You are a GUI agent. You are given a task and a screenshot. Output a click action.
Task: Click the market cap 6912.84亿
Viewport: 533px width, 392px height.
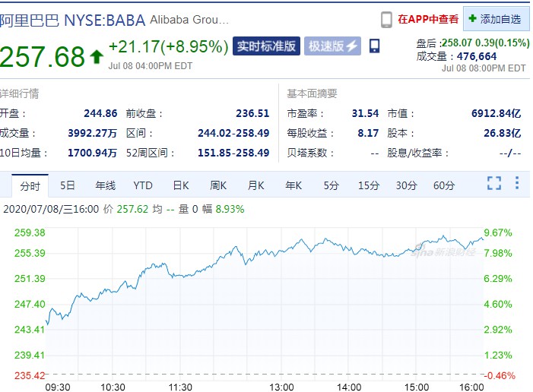[496, 113]
